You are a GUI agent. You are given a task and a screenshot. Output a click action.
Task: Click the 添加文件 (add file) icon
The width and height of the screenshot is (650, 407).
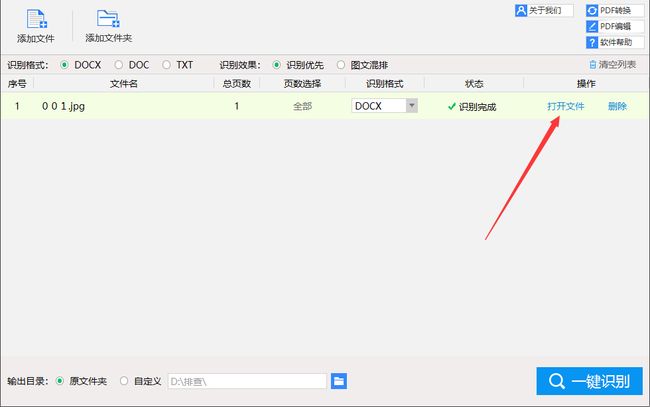click(x=36, y=19)
